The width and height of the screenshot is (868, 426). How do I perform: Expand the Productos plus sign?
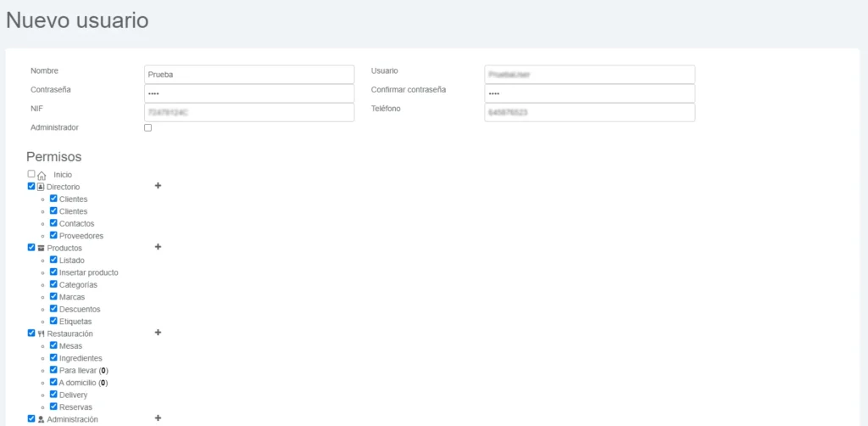point(158,247)
